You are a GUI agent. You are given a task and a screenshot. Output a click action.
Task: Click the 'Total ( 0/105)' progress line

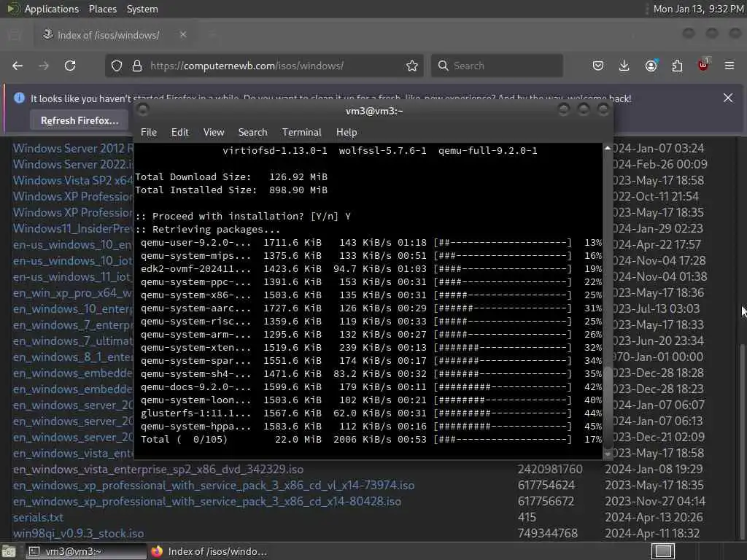[x=371, y=440]
